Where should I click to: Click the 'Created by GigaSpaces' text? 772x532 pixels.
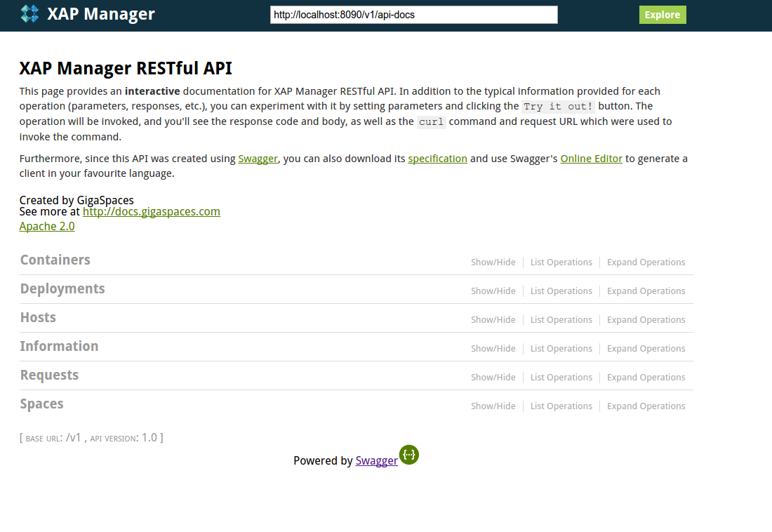pyautogui.click(x=76, y=200)
